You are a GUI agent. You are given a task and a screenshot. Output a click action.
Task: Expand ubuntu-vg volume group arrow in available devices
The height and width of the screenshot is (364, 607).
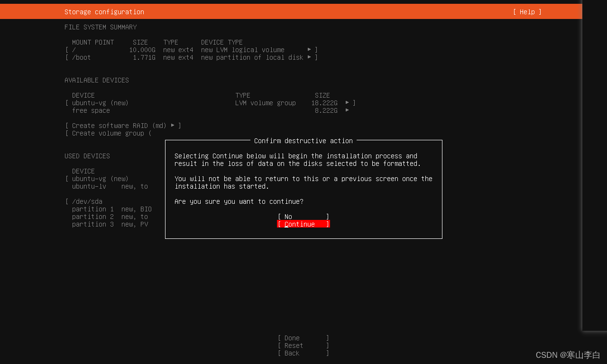tap(347, 103)
